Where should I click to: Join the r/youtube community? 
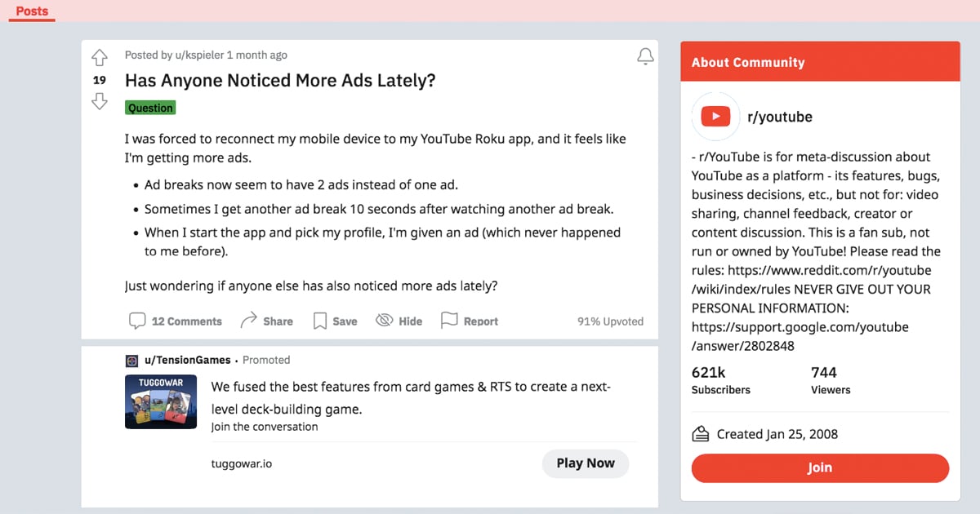tap(820, 467)
